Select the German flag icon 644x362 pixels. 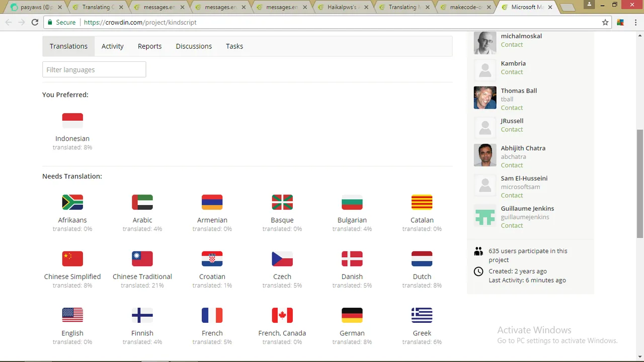pos(352,315)
